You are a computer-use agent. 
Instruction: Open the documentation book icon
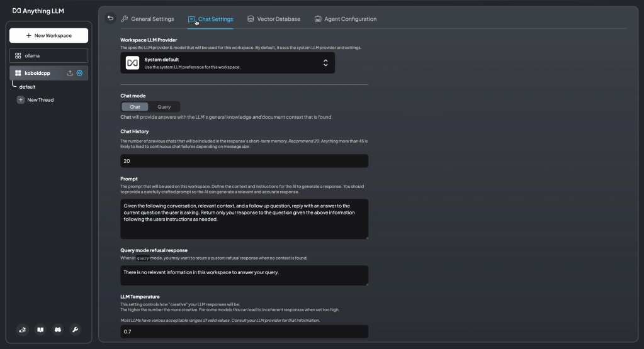[40, 330]
